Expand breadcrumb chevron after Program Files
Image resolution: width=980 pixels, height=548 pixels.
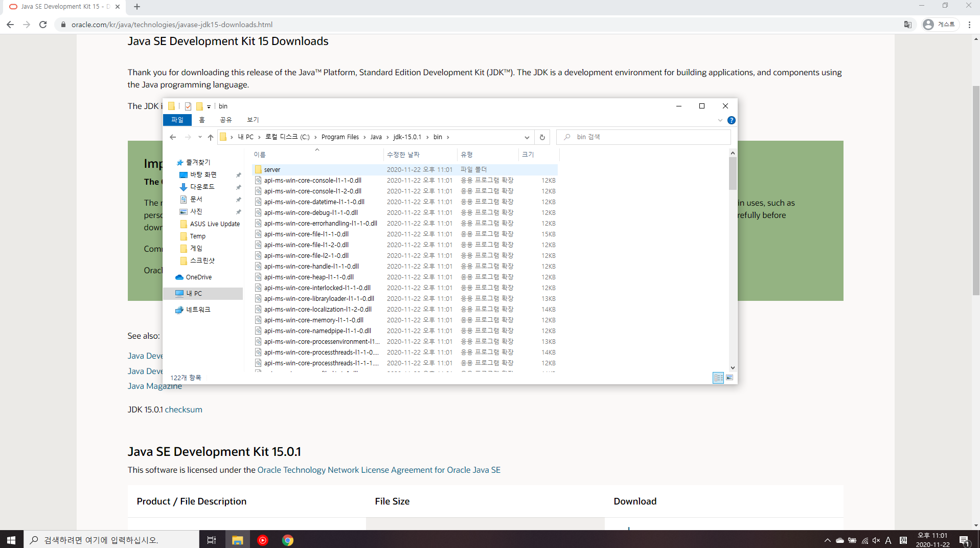(366, 137)
